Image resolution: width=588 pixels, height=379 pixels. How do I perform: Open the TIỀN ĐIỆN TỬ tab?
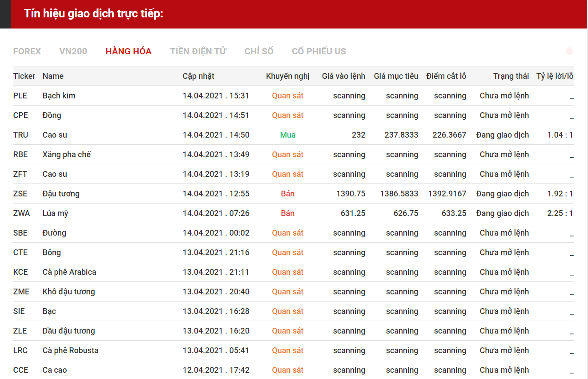coord(198,51)
